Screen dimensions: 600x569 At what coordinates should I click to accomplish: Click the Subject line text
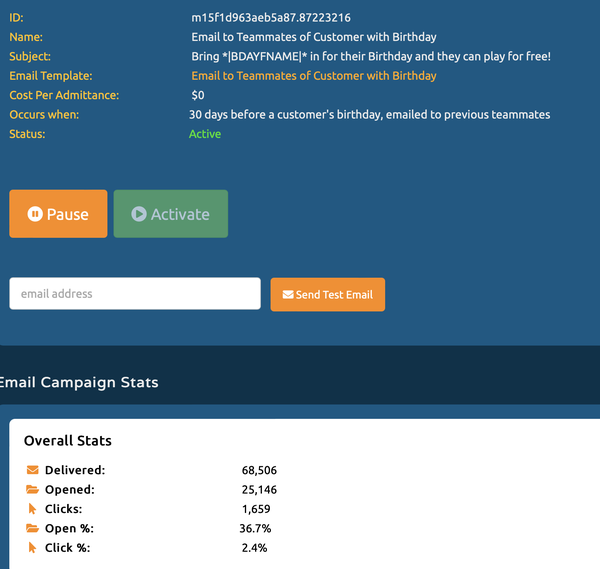click(x=370, y=57)
